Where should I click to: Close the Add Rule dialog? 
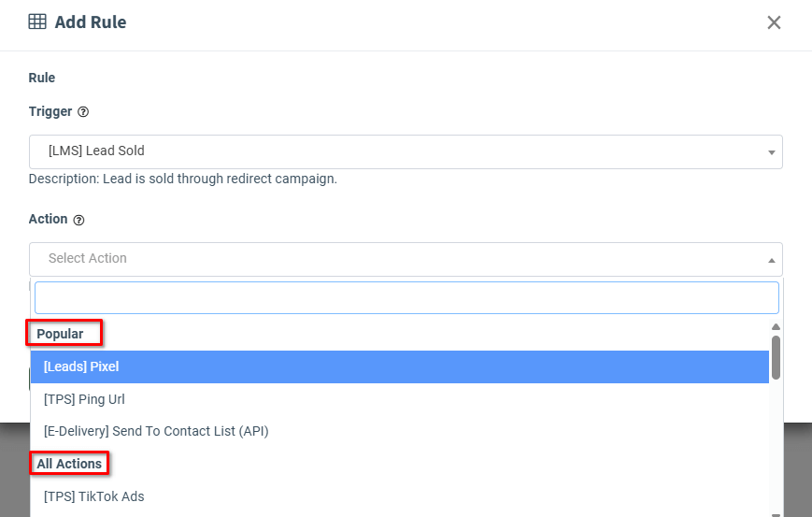point(774,22)
